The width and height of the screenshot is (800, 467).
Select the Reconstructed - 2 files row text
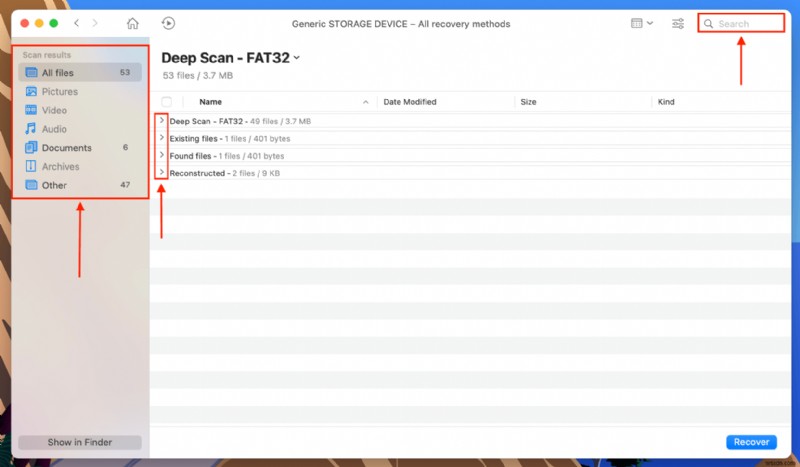[224, 173]
